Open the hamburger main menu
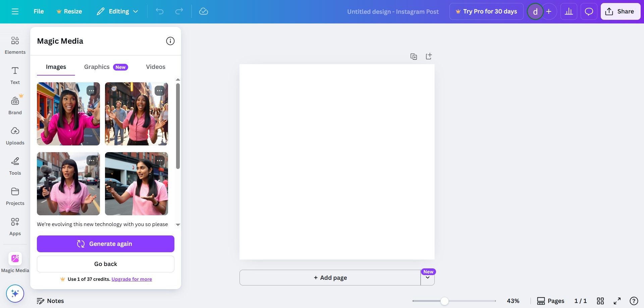This screenshot has height=308, width=644. pos(15,11)
